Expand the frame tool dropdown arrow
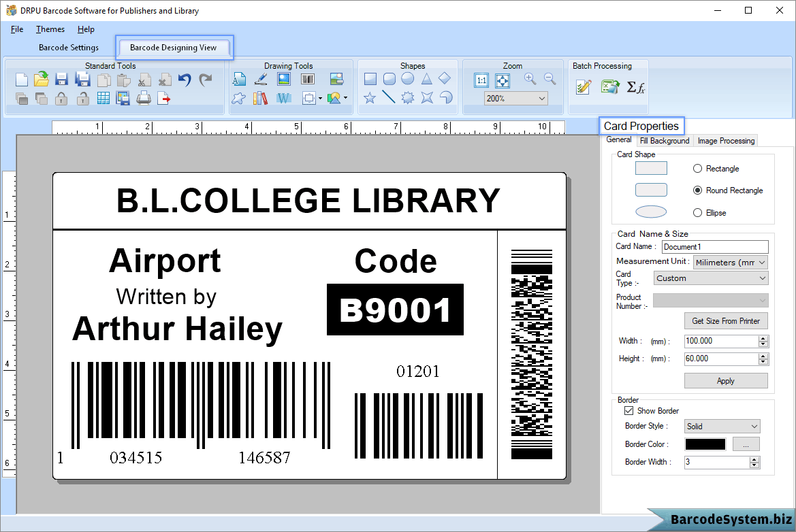This screenshot has height=532, width=796. click(320, 99)
